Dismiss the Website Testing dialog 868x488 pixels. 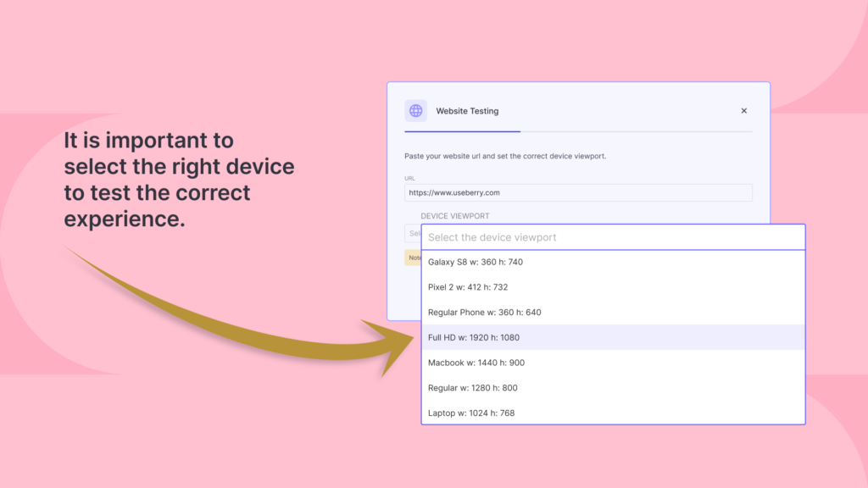coord(743,111)
